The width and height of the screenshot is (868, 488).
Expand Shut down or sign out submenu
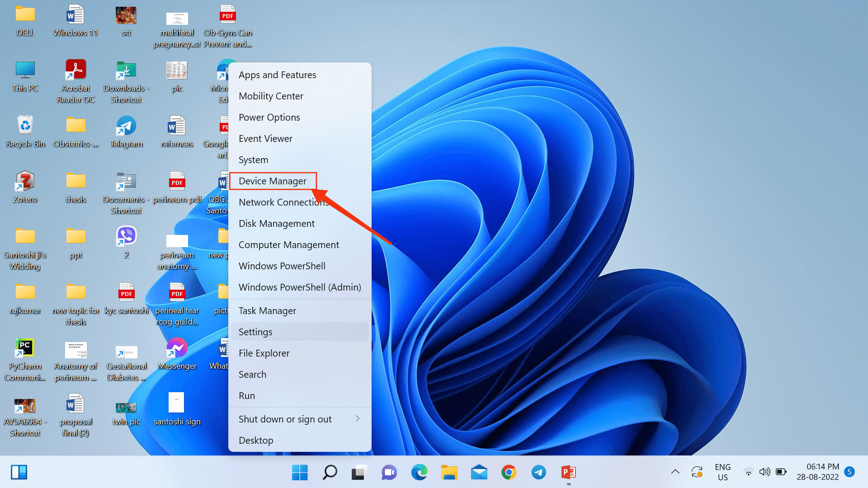click(300, 419)
